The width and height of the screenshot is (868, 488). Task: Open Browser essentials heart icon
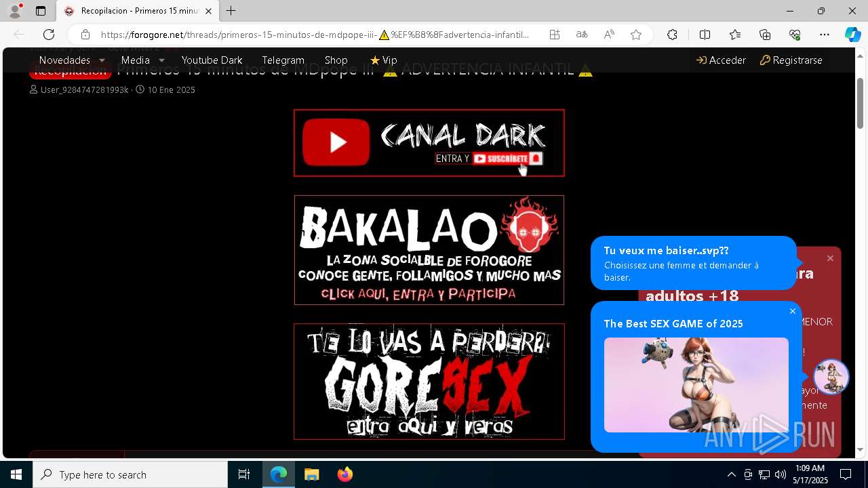coord(795,35)
